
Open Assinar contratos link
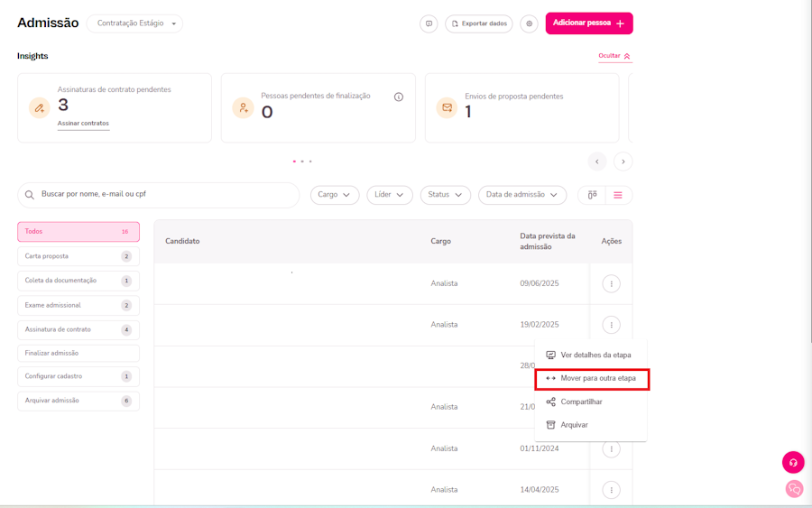[83, 124]
